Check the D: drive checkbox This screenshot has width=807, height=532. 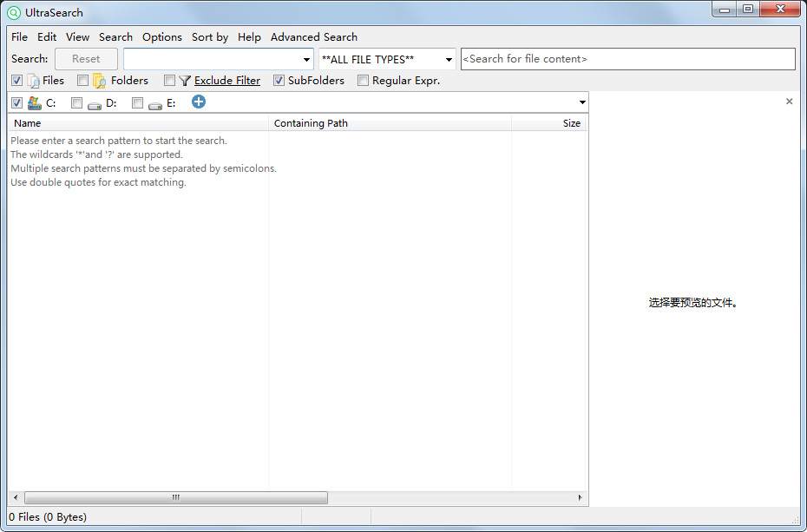coord(76,103)
